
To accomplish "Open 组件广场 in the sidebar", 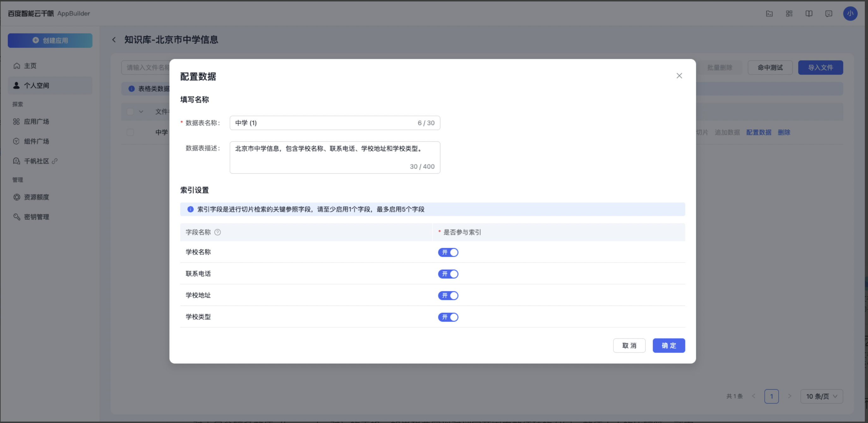I will (x=50, y=141).
